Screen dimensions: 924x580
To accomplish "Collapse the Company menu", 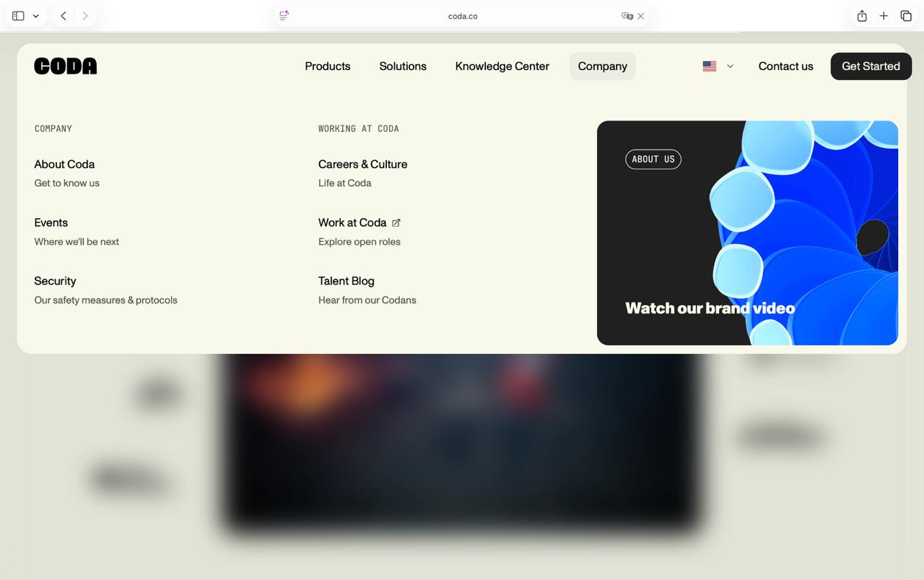I will (x=603, y=66).
